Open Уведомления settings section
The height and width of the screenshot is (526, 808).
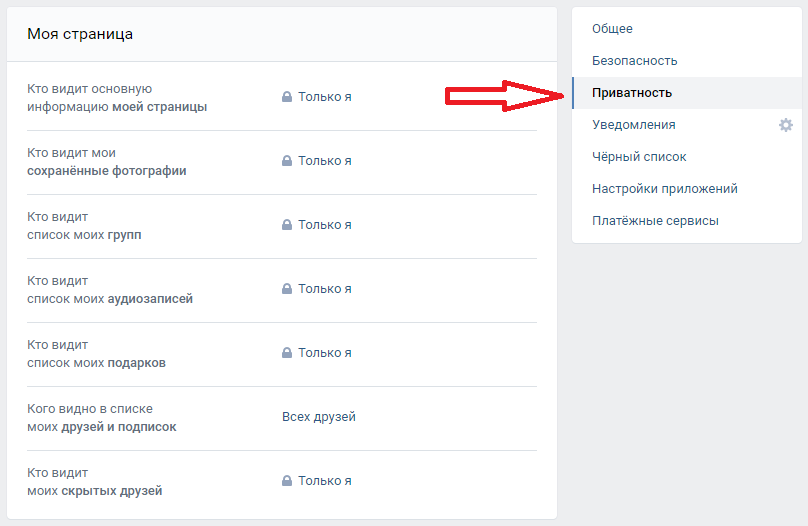point(633,125)
